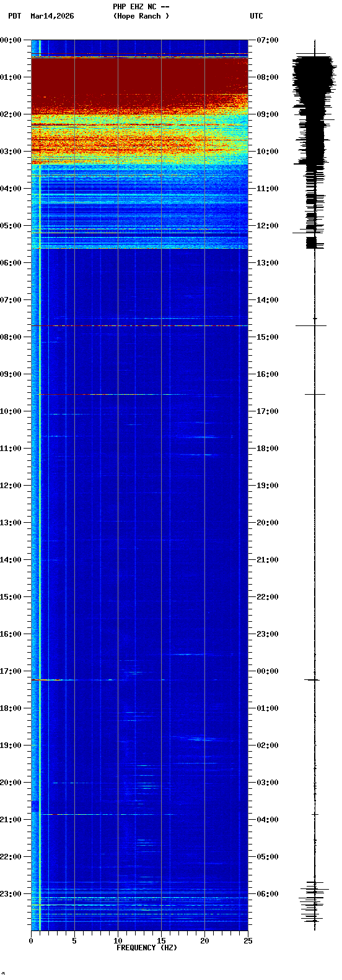The height and width of the screenshot is (980, 342).
Task: Click the PDT '23:00' time label
Action: 11,894
